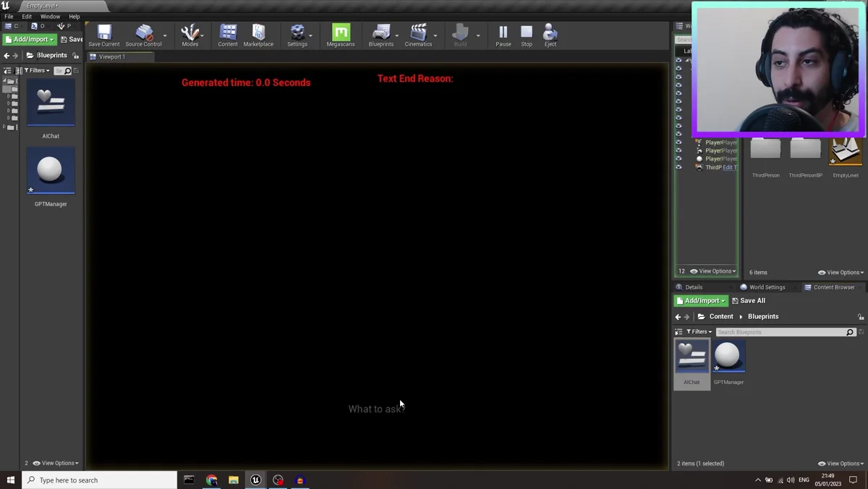Click Content in the breadcrumb path
This screenshot has height=489, width=868.
click(721, 317)
